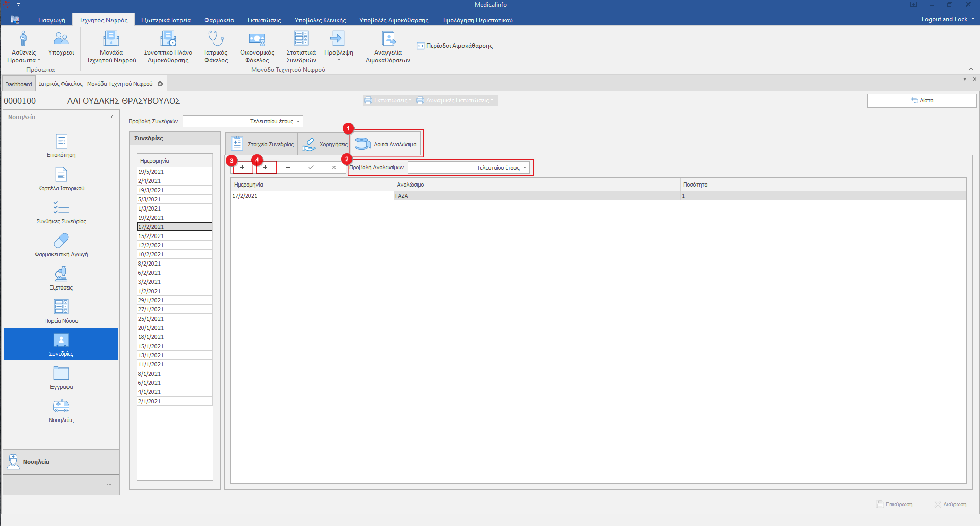Close the Ιατρικός Φάκελος document tab
Screen dimensions: 980x526
(160, 84)
